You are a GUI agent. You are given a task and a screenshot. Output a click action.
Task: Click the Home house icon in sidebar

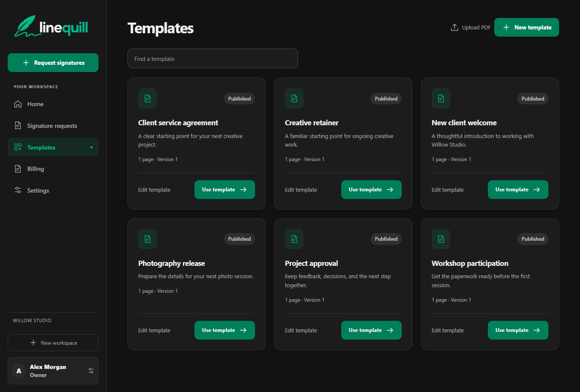[18, 104]
